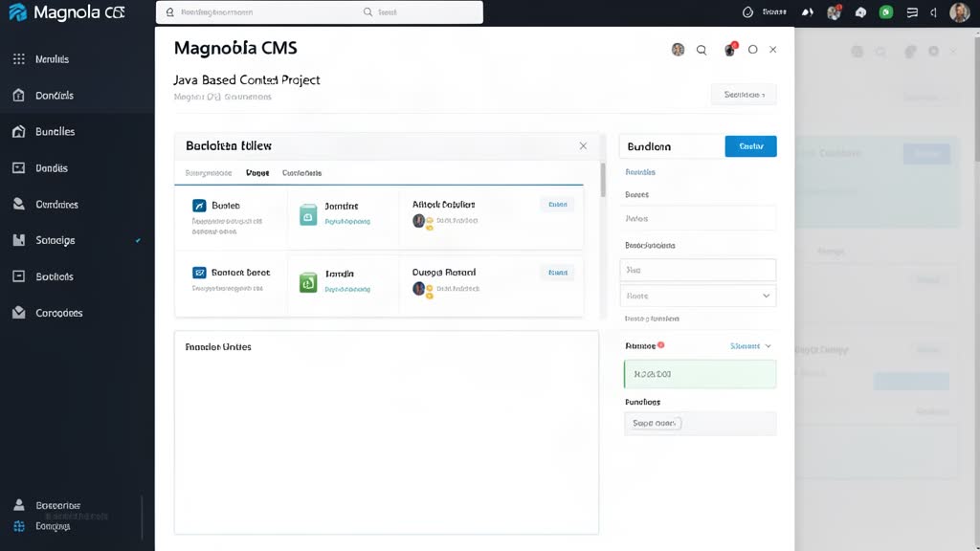The image size is (980, 551).
Task: Select the Sotocigs sidebar icon
Action: pos(19,240)
